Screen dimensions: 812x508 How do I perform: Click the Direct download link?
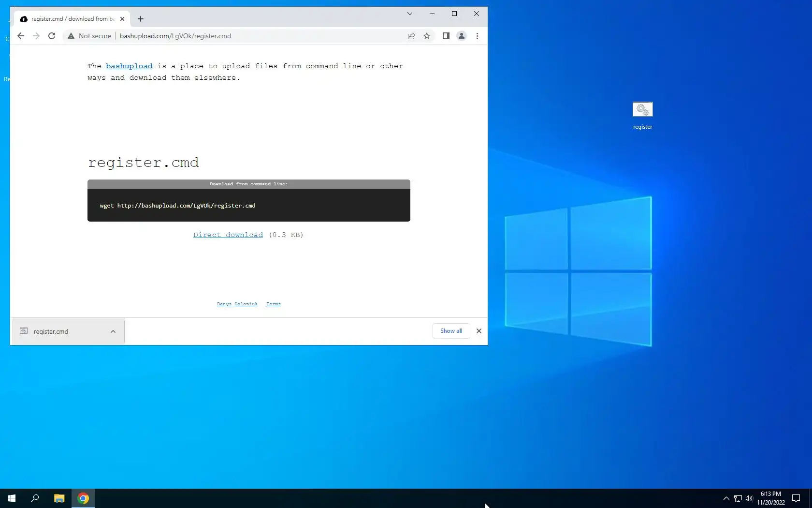[x=228, y=235]
